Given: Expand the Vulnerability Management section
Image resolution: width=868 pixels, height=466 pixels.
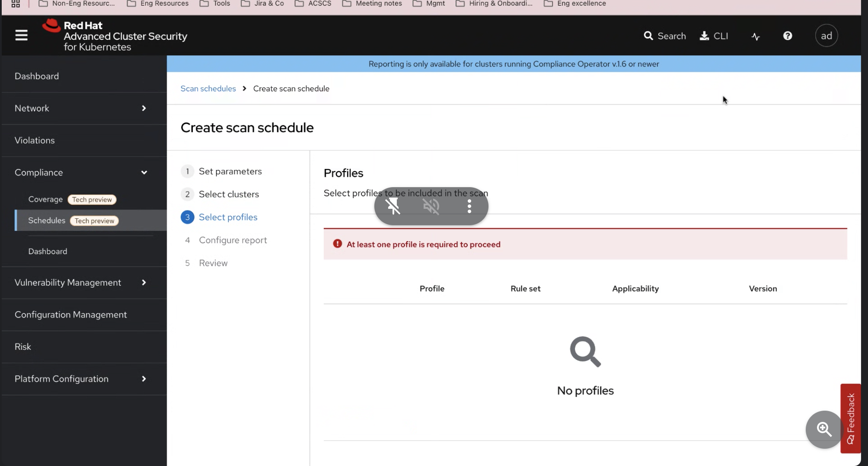Looking at the screenshot, I should [144, 282].
